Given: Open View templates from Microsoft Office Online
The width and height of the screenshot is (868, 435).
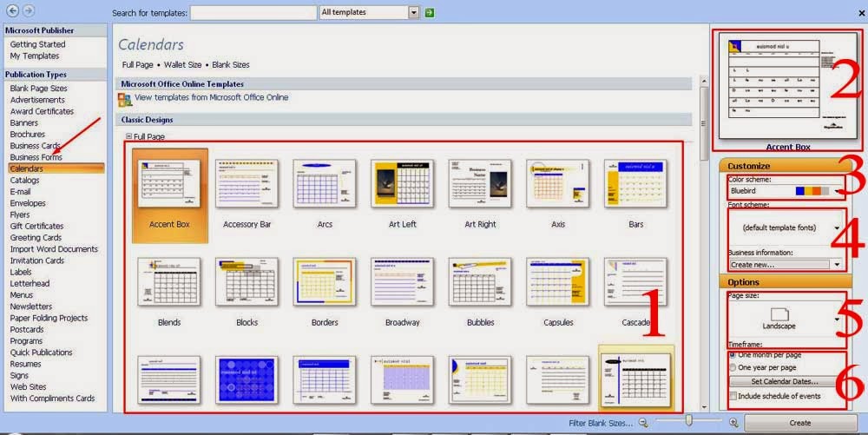Looking at the screenshot, I should (x=212, y=97).
